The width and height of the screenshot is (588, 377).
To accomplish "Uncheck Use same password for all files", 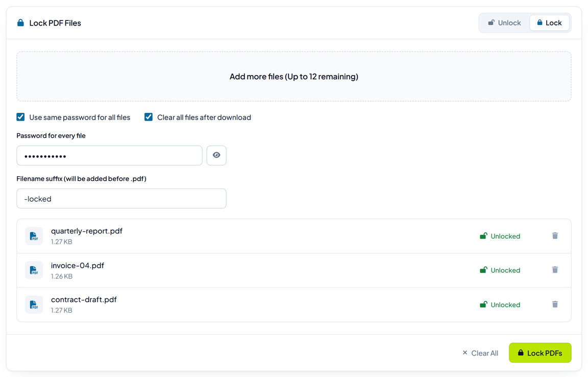I will (20, 117).
